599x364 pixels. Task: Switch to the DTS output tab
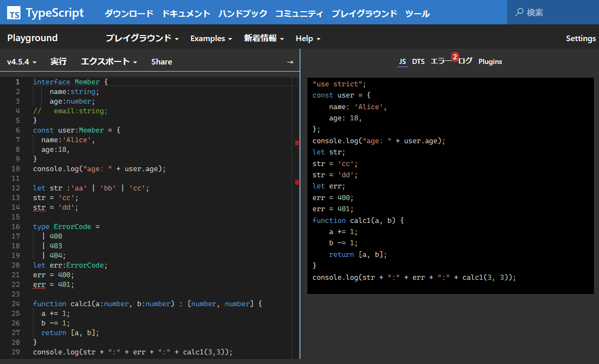(418, 61)
